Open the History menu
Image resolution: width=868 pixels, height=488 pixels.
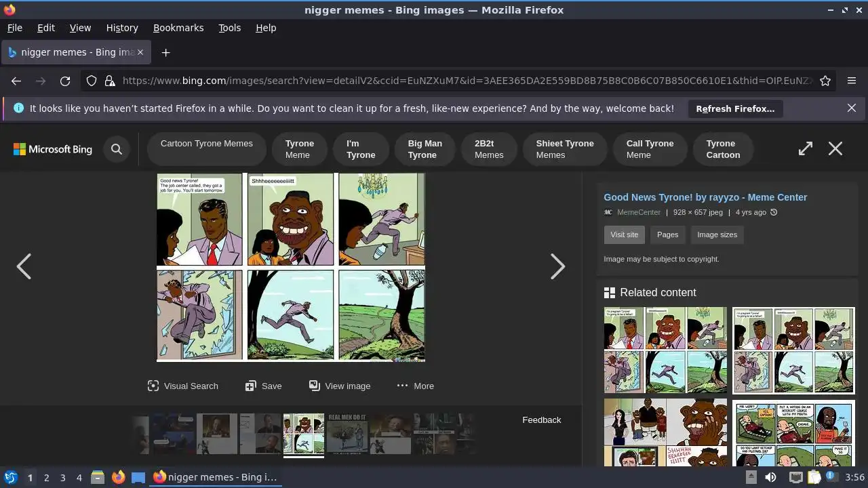(x=122, y=28)
